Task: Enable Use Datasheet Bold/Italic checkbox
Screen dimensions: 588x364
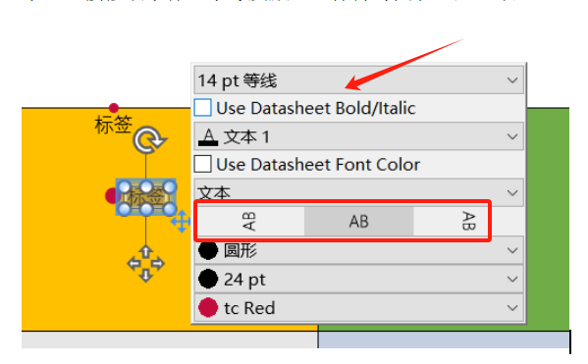Action: pos(203,108)
